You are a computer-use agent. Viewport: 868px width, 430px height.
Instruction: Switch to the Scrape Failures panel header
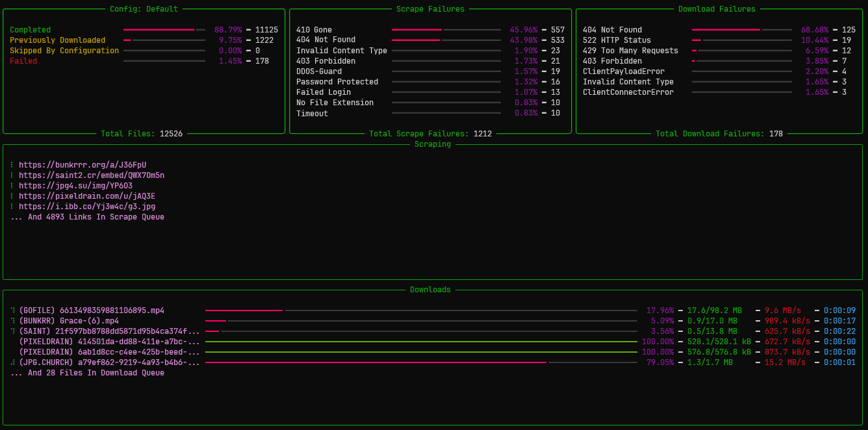click(432, 8)
